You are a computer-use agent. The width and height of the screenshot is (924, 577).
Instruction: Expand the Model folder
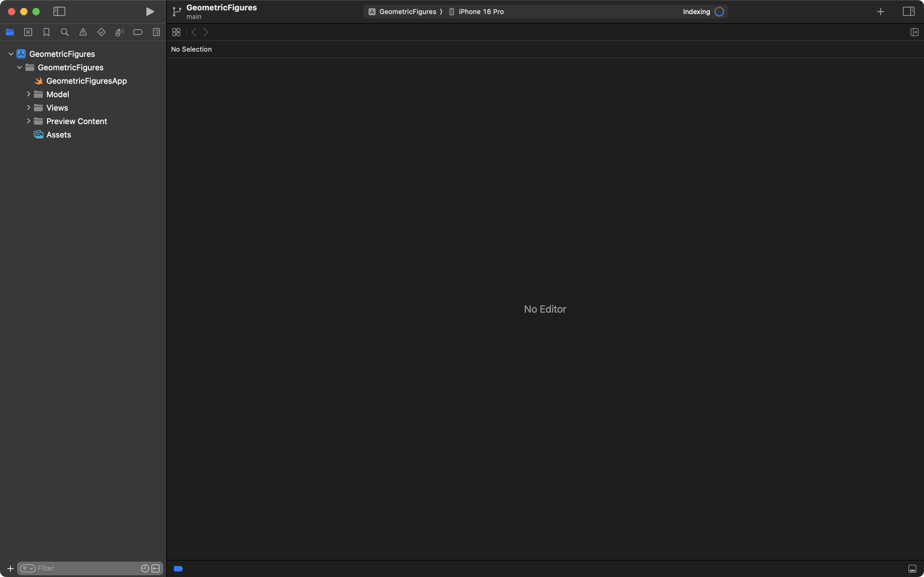click(29, 94)
